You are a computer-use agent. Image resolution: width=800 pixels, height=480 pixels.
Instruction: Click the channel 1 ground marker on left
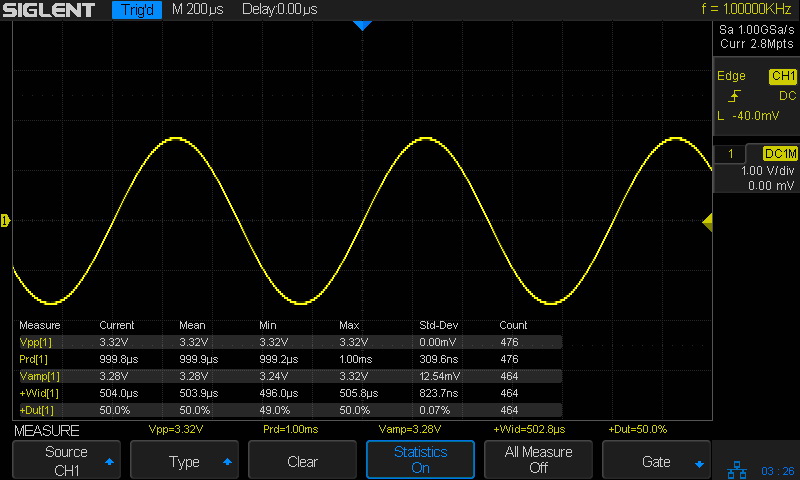5,220
